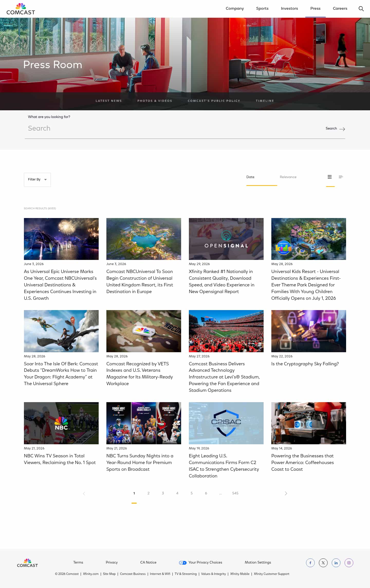
Task: Switch to list view icon
Action: click(341, 177)
